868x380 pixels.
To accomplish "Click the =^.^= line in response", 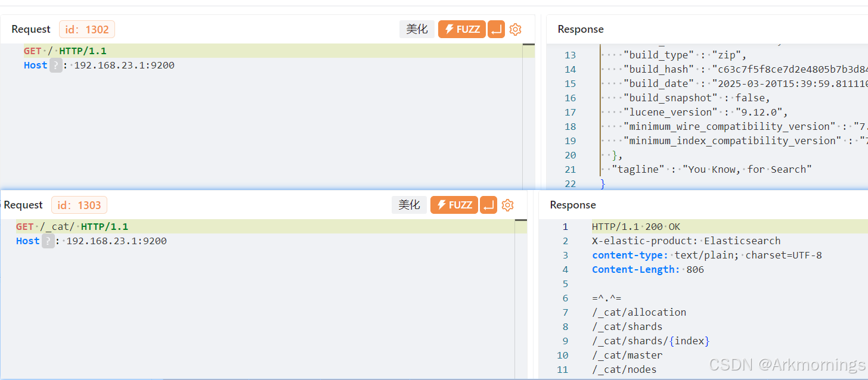I will [607, 298].
